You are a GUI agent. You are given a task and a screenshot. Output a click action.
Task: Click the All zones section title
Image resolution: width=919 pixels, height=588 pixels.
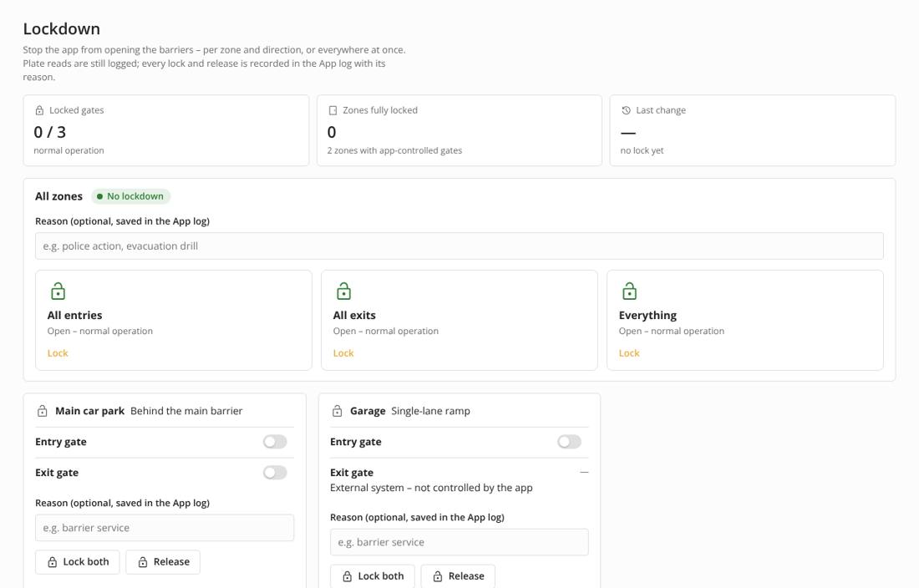(58, 196)
